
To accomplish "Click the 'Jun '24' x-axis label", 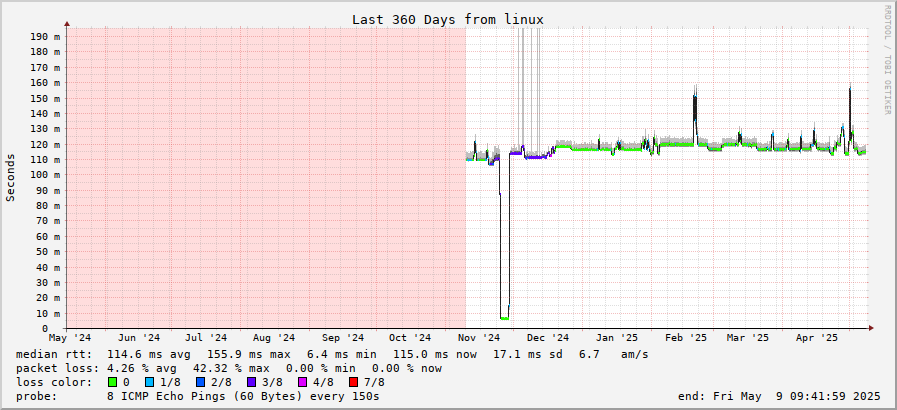I will pyautogui.click(x=137, y=338).
